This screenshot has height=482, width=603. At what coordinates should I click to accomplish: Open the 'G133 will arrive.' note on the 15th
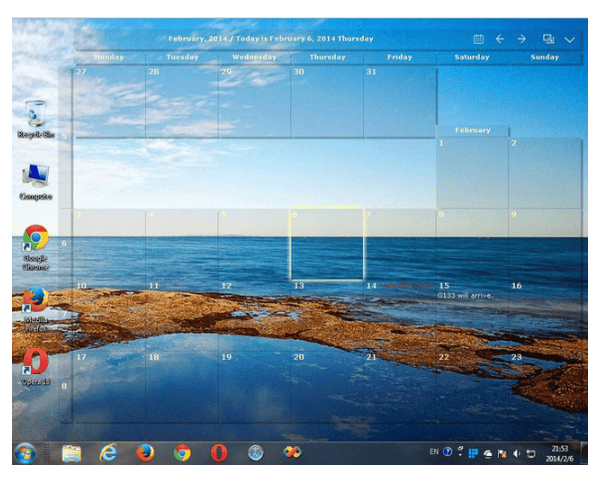(x=465, y=295)
